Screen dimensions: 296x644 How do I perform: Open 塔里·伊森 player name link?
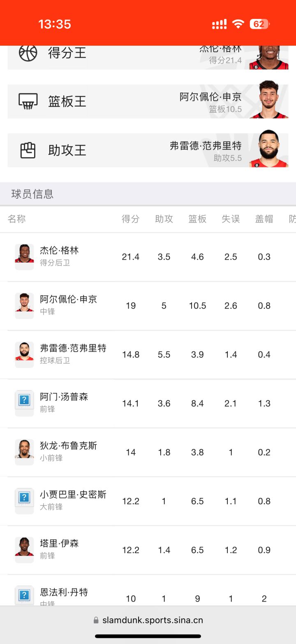(59, 543)
